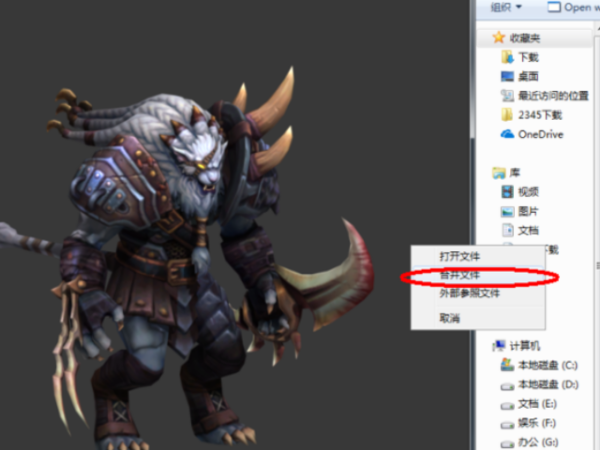Viewport: 600px width, 450px height.
Task: Click the 收藏夹 star icon
Action: [x=498, y=38]
